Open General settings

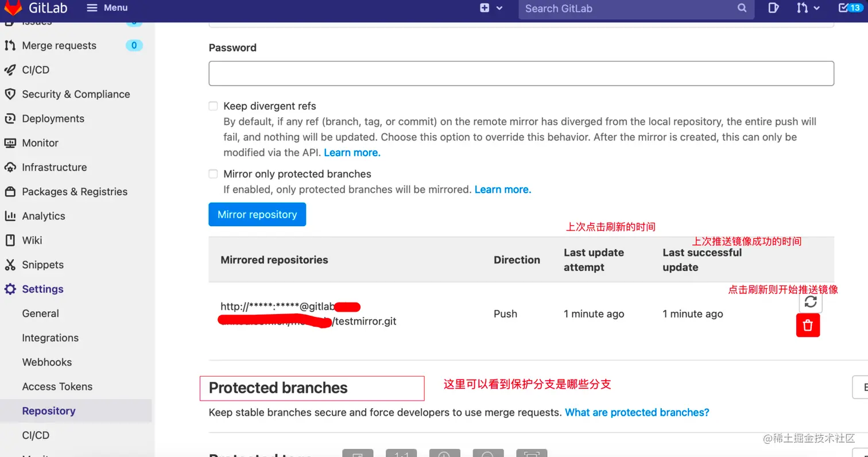[x=40, y=313]
